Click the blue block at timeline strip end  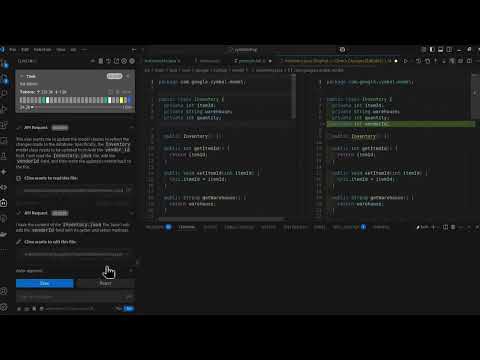tap(130, 100)
